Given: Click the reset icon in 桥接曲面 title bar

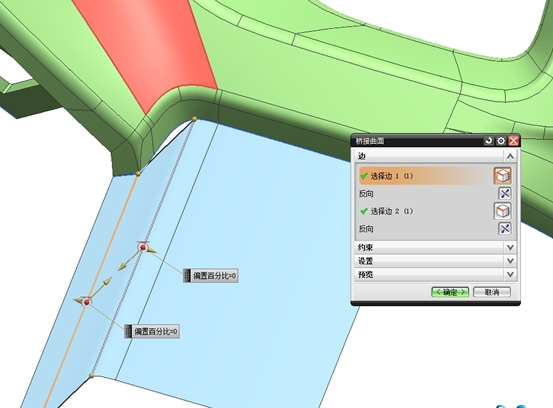Looking at the screenshot, I should coord(488,141).
